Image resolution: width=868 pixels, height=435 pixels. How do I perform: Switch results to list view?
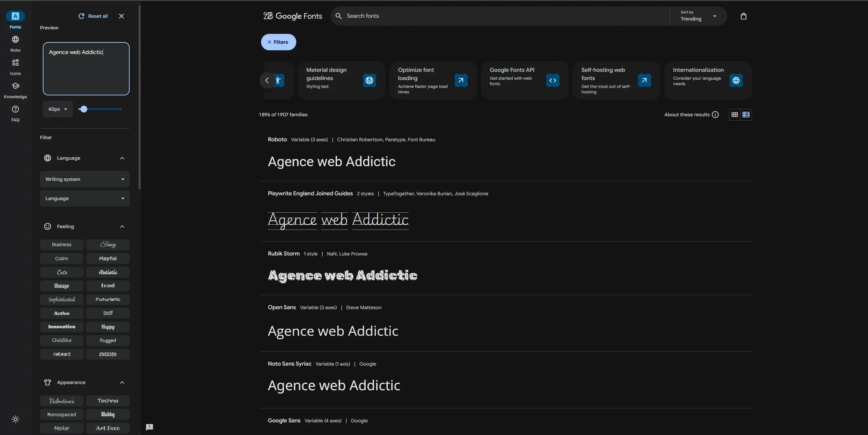click(746, 115)
